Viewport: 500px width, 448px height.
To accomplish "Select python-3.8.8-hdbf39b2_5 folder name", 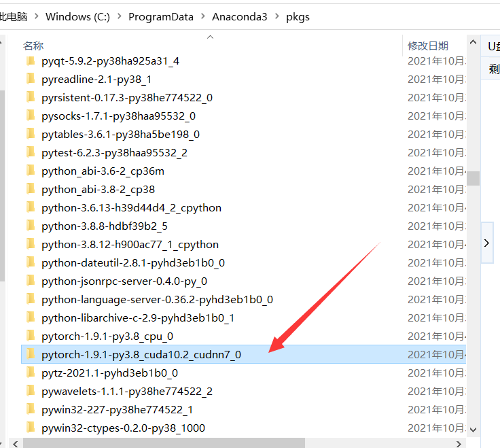I will click(105, 226).
